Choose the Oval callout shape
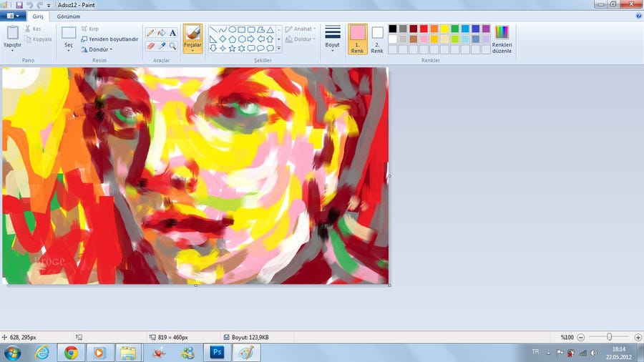Viewport: 644px width, 362px height. point(260,48)
